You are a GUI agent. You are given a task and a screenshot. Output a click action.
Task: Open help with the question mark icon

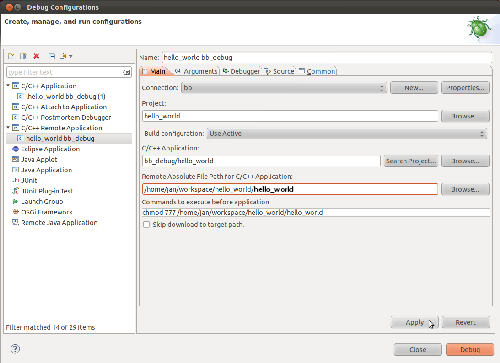15,349
